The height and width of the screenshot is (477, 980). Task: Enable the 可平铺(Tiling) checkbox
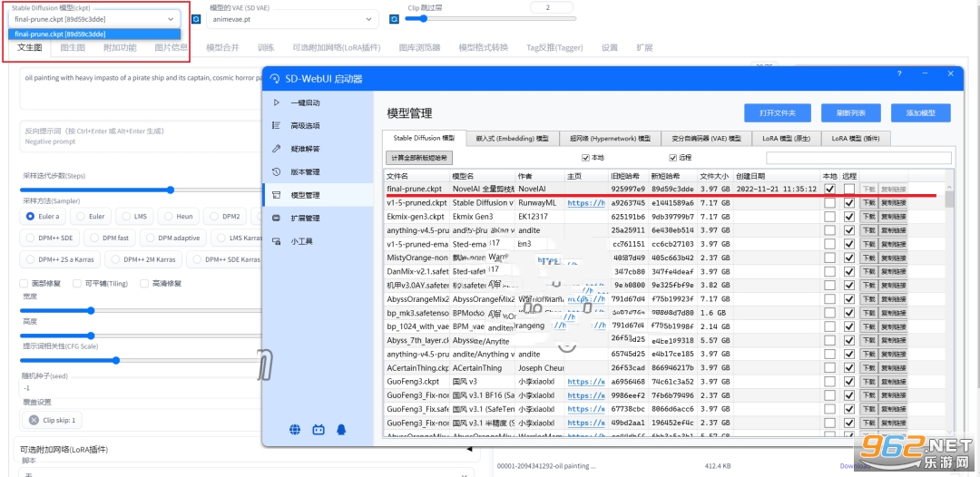pos(77,284)
